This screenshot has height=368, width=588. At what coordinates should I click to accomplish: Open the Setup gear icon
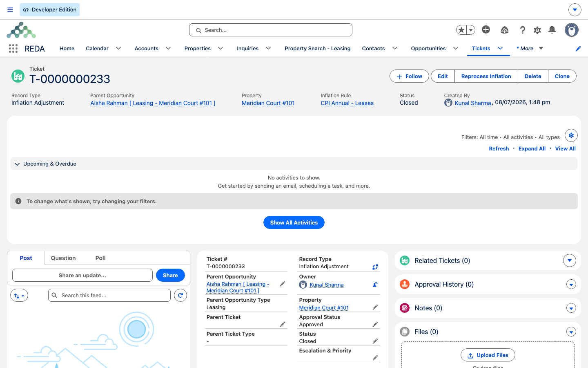537,30
